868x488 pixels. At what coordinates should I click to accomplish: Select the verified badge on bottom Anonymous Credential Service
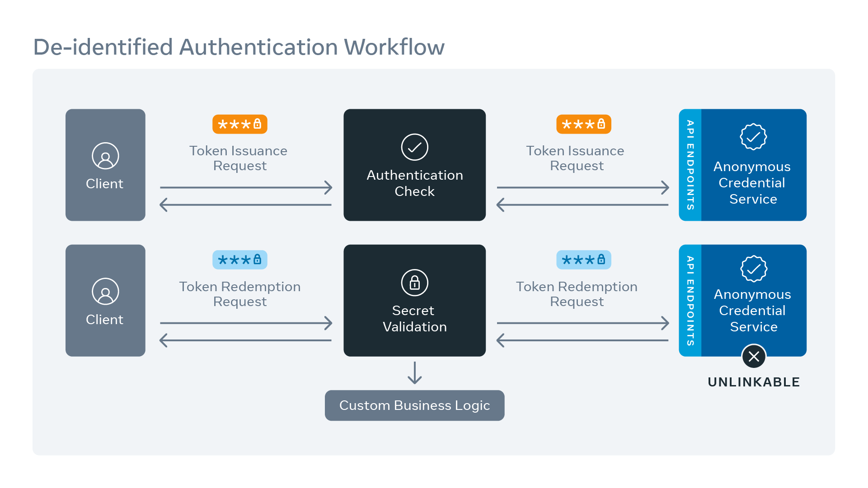pos(753,269)
